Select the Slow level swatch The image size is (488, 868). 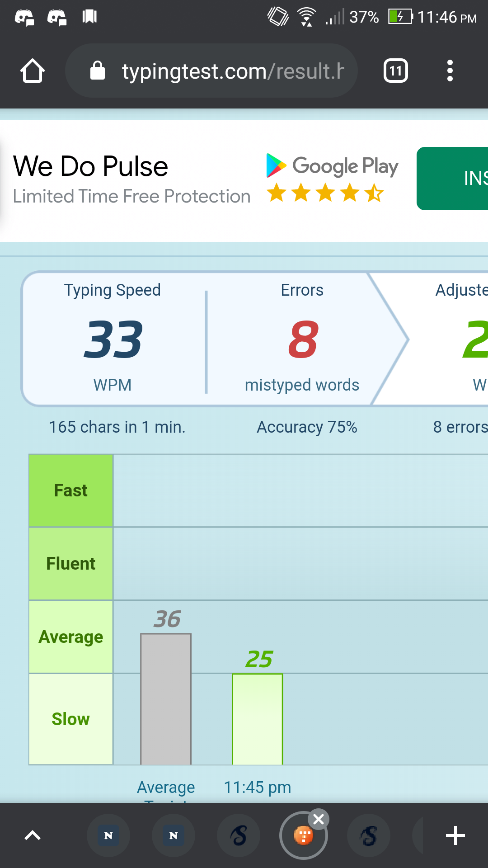click(71, 719)
